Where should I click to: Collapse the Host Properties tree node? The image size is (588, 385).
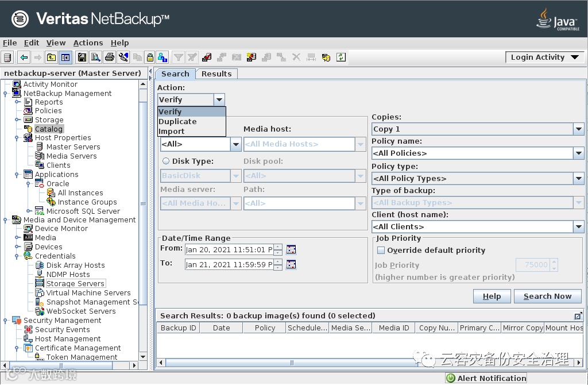pyautogui.click(x=17, y=138)
